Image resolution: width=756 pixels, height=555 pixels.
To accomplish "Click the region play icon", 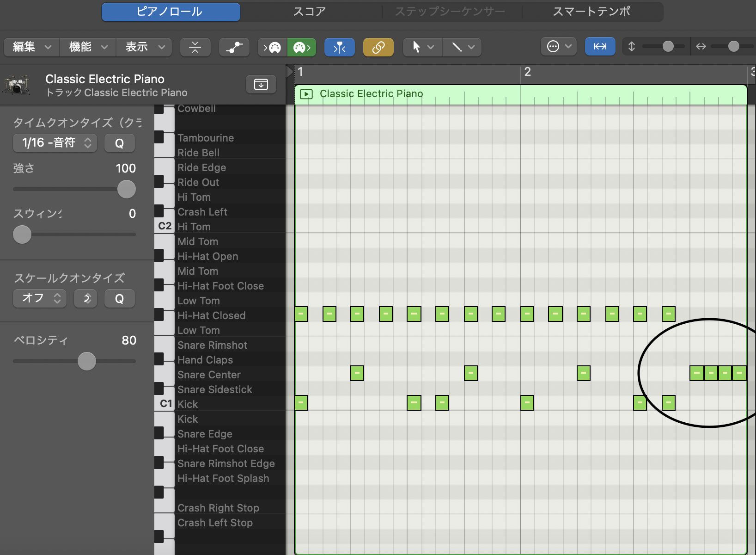I will (x=306, y=94).
